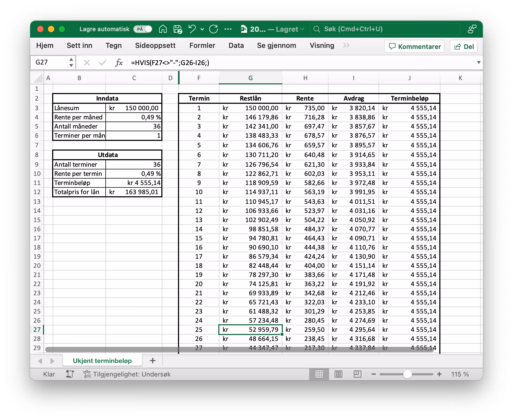Image resolution: width=513 pixels, height=420 pixels.
Task: Cancel formula entry with X icon
Action: click(x=87, y=63)
